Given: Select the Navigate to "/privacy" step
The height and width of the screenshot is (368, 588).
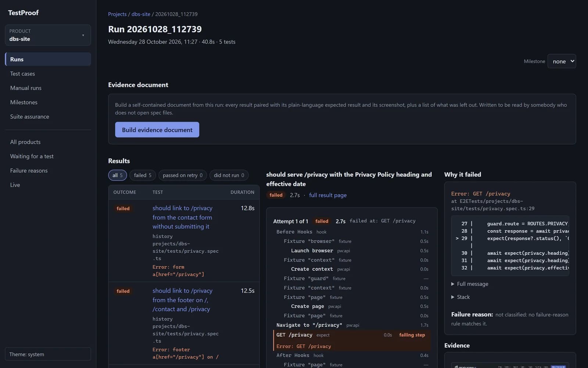Looking at the screenshot, I should pyautogui.click(x=352, y=325).
